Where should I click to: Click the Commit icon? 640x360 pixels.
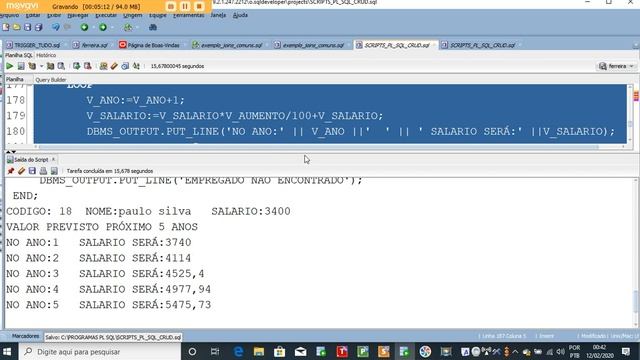[76, 66]
